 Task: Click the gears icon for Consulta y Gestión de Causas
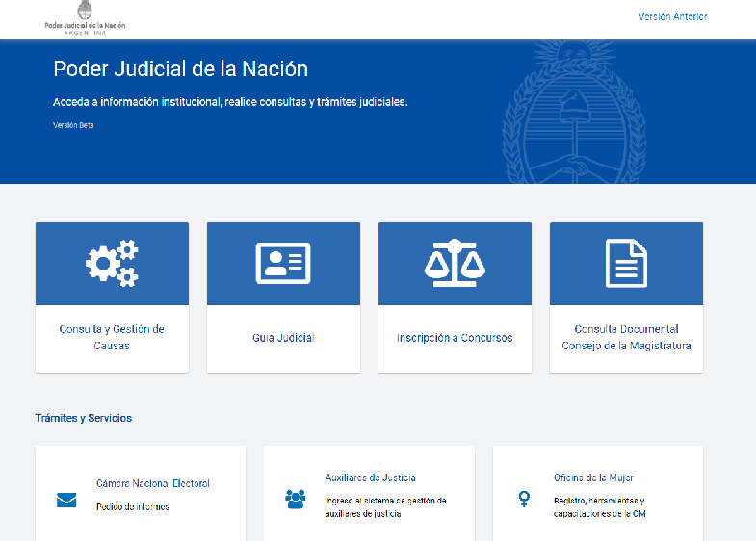tap(112, 264)
